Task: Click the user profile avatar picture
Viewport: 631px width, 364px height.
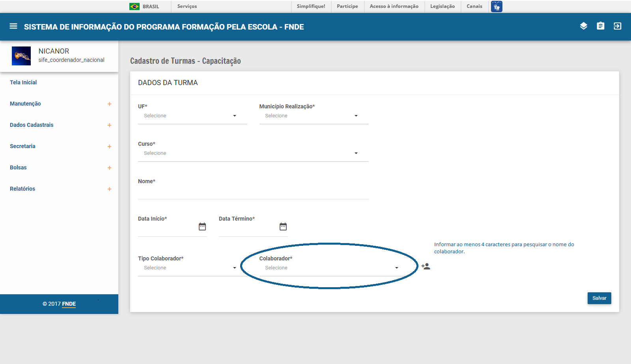Action: click(21, 56)
